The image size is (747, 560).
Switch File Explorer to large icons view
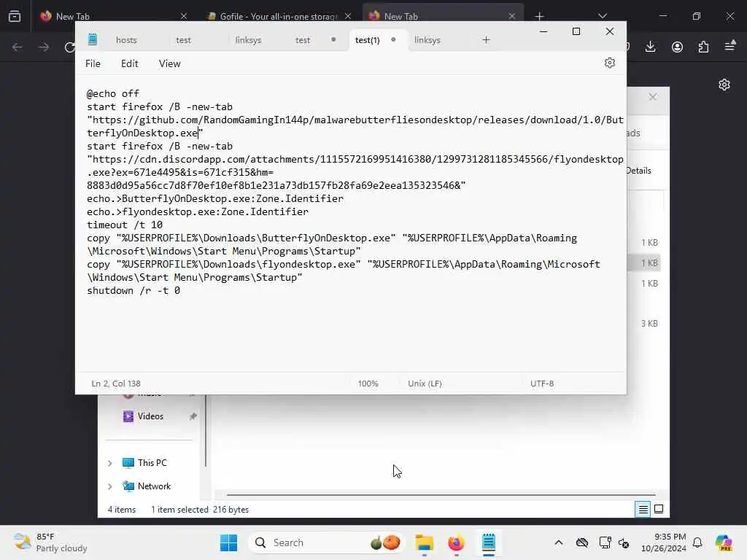coord(659,509)
